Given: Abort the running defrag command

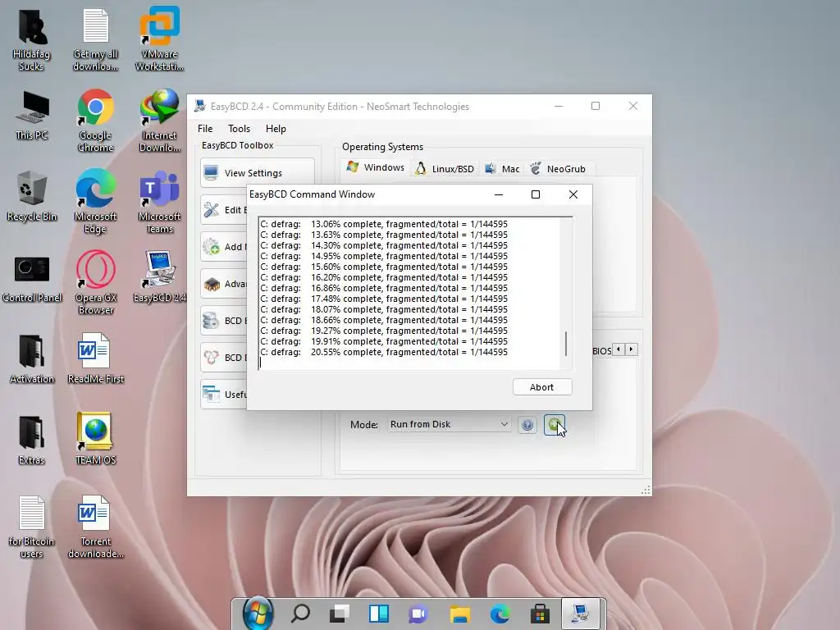Looking at the screenshot, I should click(542, 387).
